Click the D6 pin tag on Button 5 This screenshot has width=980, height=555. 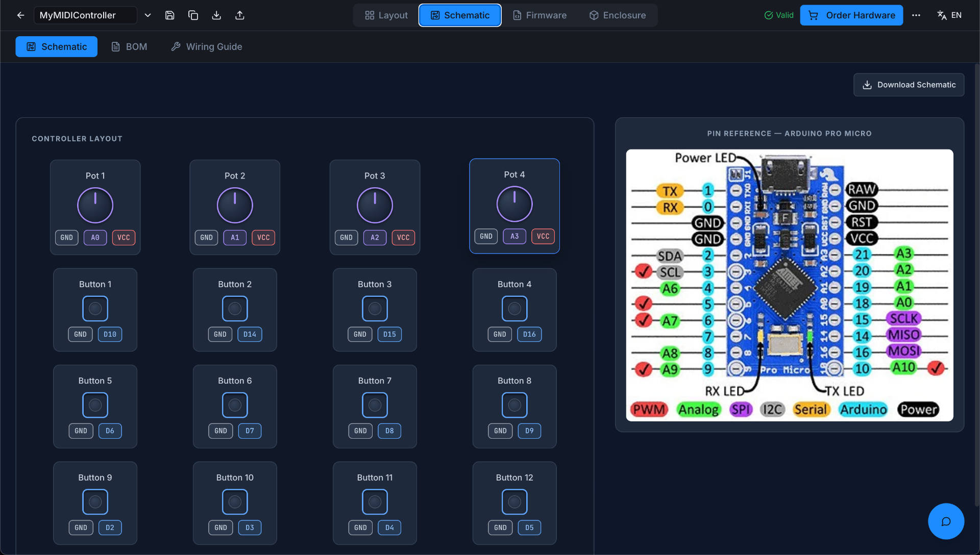pos(110,431)
